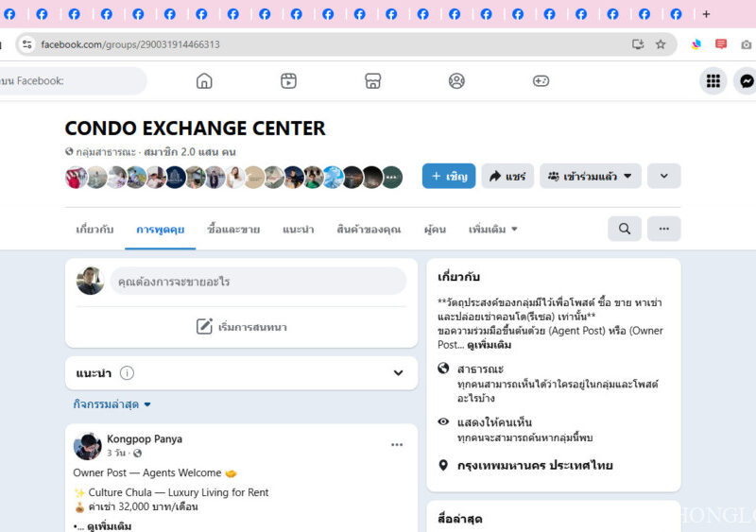The width and height of the screenshot is (756, 532).
Task: Open the Messenger icon
Action: pos(746,81)
